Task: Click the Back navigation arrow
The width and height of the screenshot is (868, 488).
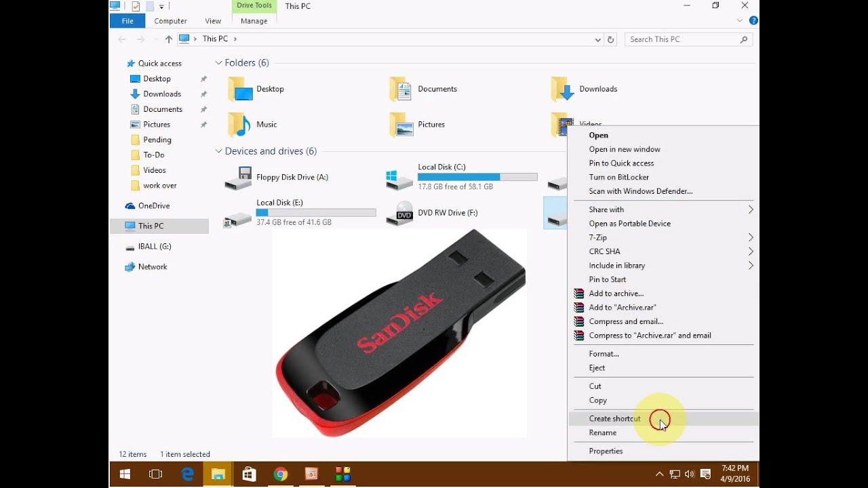Action: click(x=123, y=39)
